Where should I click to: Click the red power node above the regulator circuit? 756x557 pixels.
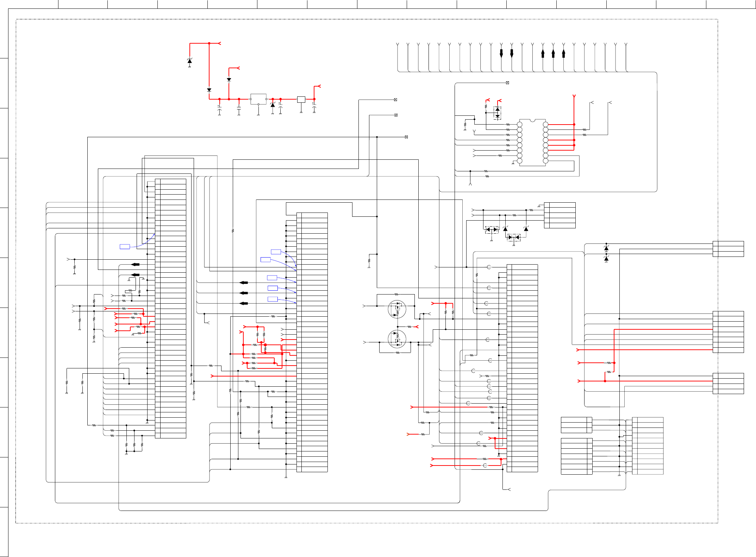click(209, 43)
